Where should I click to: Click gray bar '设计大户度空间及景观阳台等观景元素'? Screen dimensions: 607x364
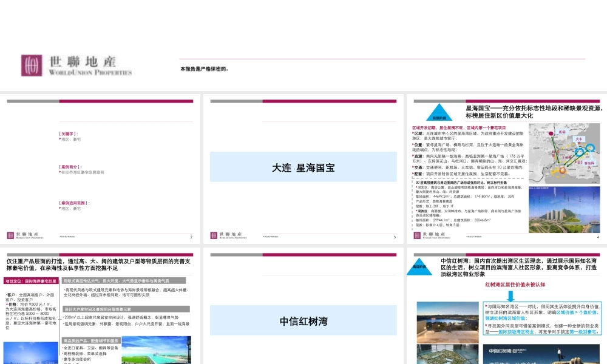(126, 309)
